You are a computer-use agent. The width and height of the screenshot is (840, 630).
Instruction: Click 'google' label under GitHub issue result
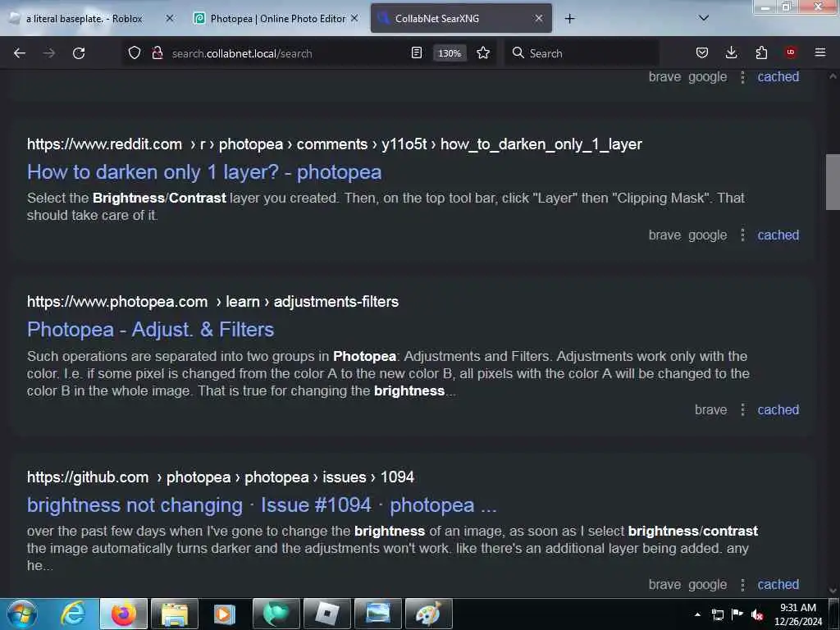(x=707, y=584)
